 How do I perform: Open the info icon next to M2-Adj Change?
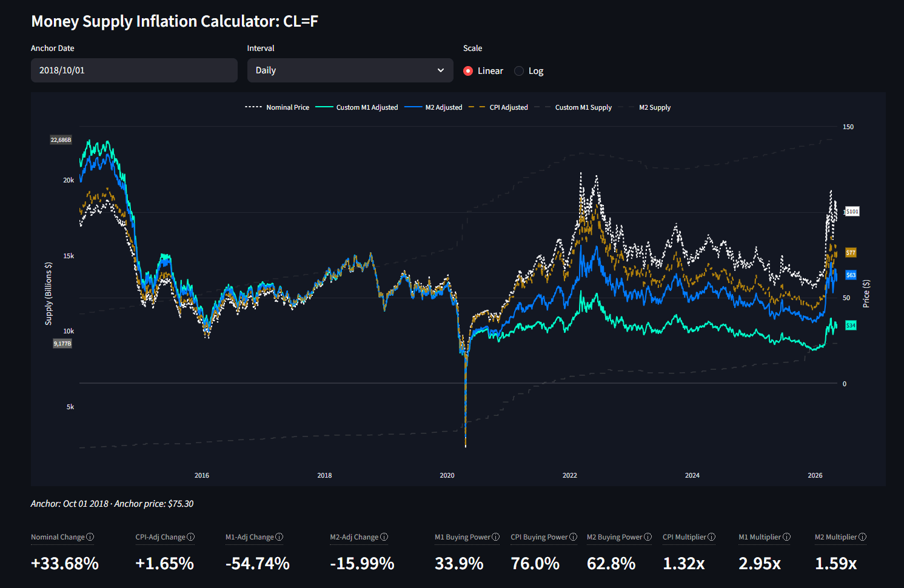pyautogui.click(x=384, y=537)
